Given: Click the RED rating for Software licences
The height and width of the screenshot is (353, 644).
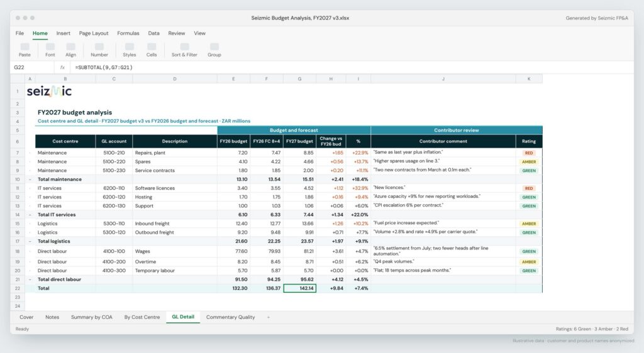Looking at the screenshot, I should (528, 188).
